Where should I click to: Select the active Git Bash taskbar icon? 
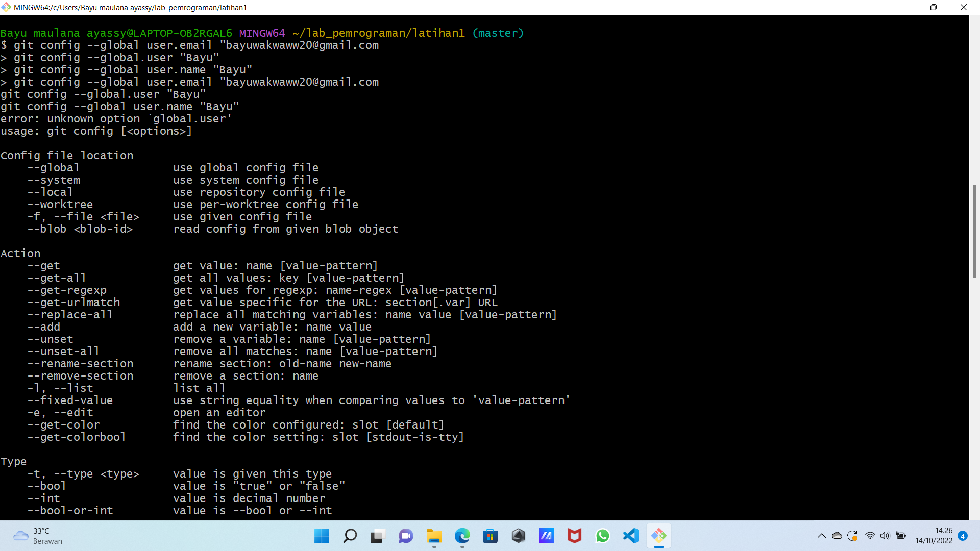pos(659,536)
